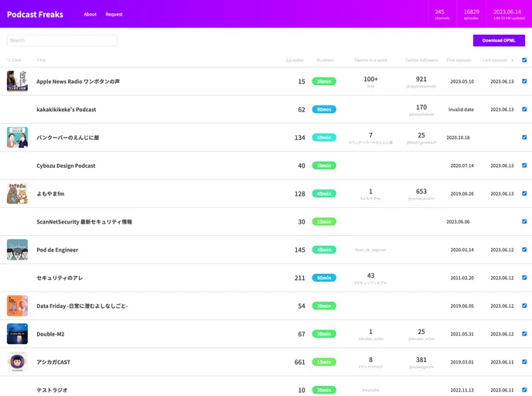Click the アシカガCAST avatar icon
532x396 pixels.
pyautogui.click(x=17, y=362)
